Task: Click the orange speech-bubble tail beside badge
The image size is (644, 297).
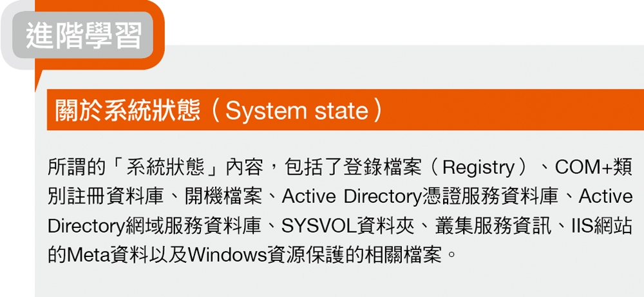Action: tap(39, 80)
